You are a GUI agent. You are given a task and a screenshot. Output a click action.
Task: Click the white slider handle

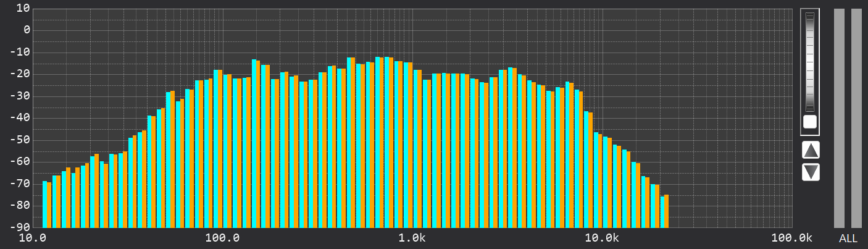tap(809, 121)
